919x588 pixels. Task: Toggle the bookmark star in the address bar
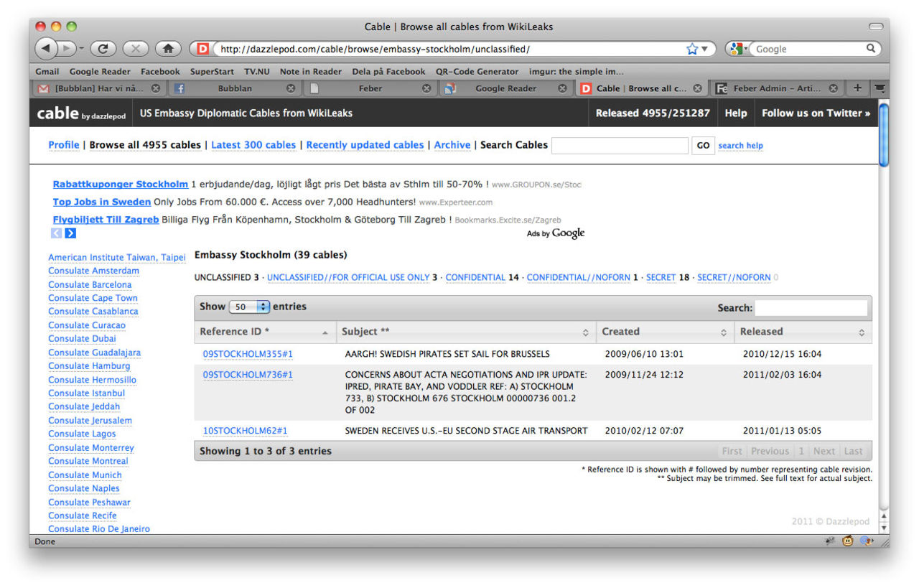coord(691,48)
